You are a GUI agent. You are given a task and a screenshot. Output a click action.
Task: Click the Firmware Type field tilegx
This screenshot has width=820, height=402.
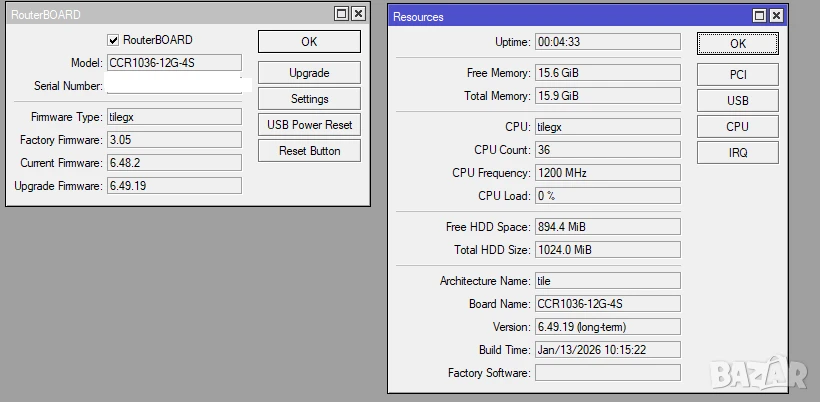pos(174,117)
